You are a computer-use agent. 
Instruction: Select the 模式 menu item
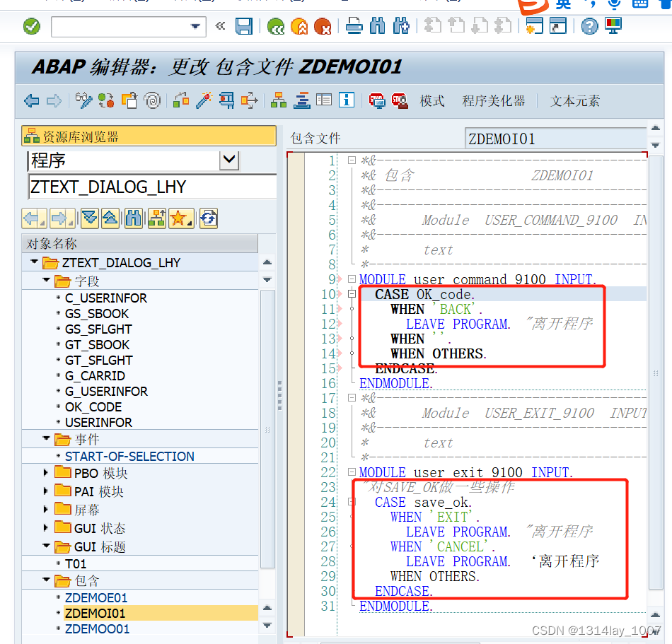click(431, 100)
